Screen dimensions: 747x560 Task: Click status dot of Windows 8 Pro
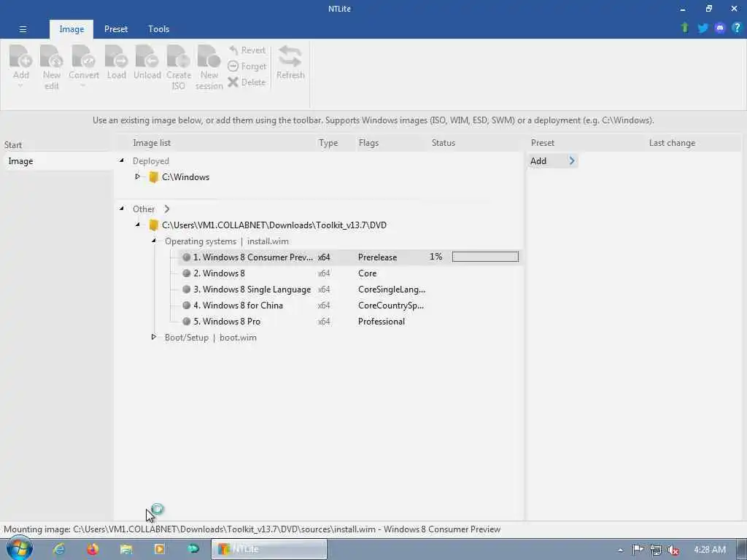click(x=186, y=322)
